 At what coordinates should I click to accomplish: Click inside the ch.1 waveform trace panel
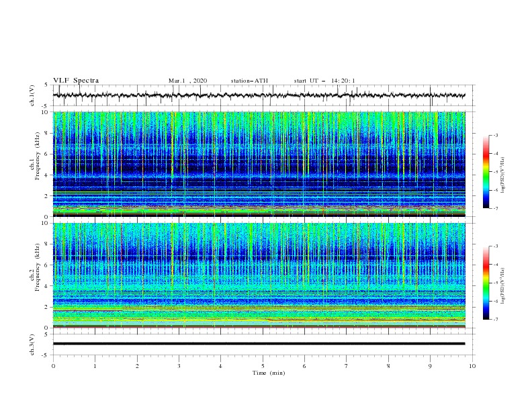pos(264,95)
